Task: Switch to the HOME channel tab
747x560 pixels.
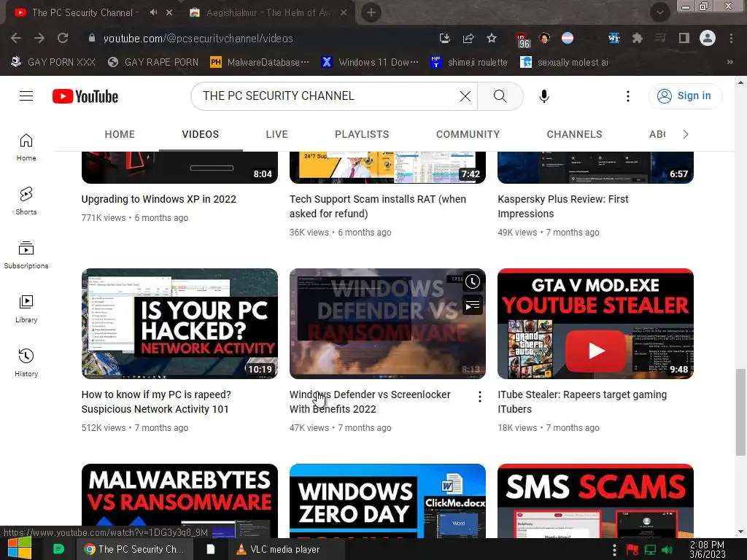Action: coord(120,134)
